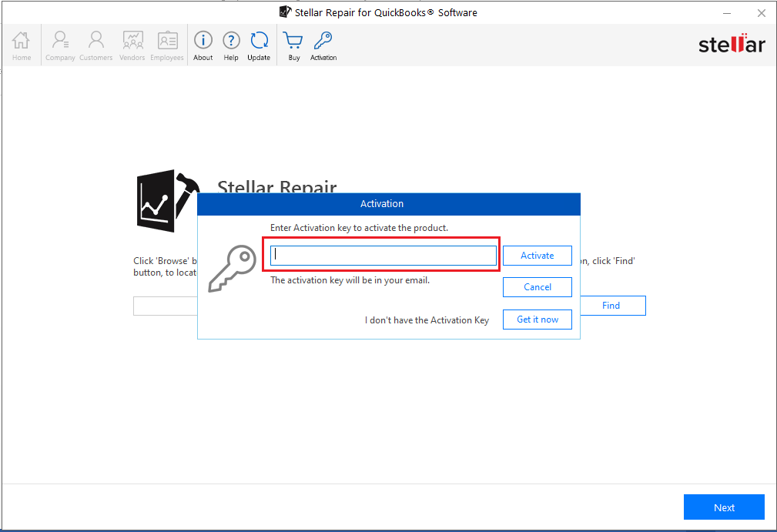Minimize the Stellar Repair window

(727, 13)
